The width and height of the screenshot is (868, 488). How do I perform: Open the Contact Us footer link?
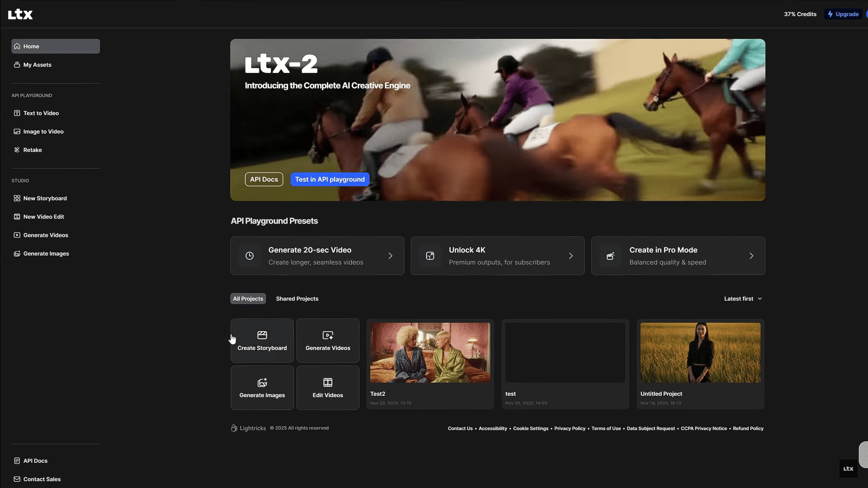point(460,429)
